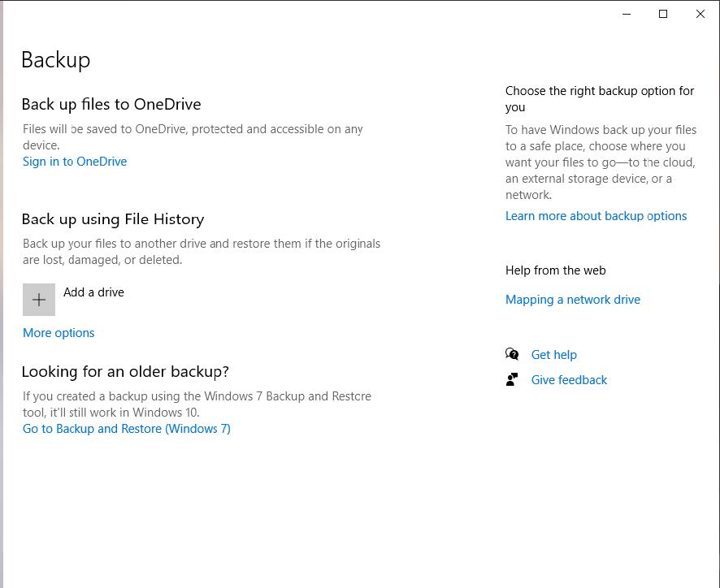This screenshot has width=720, height=588.
Task: Click the Backup page title
Action: point(55,60)
